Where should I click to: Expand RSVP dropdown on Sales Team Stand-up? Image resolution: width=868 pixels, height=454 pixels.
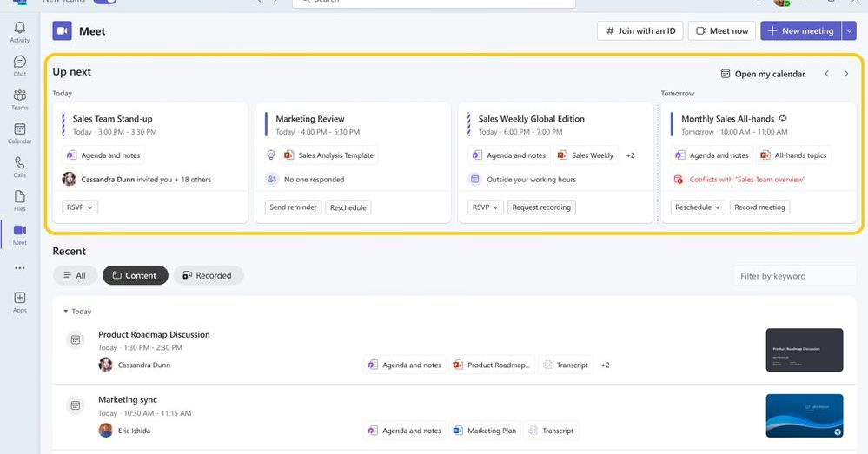pos(80,207)
